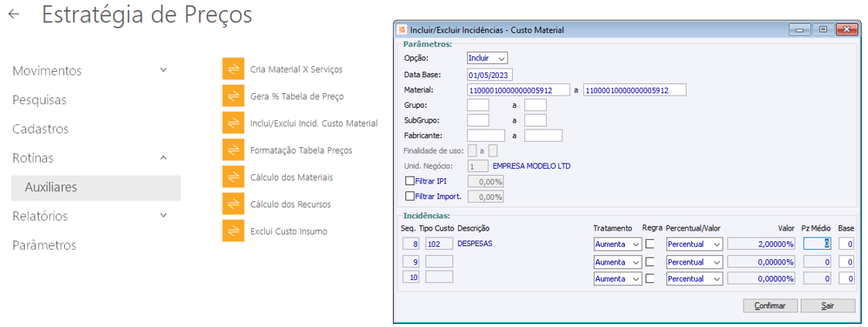The width and height of the screenshot is (868, 327).
Task: Click the Exclui Custo Insumo icon
Action: point(233,231)
